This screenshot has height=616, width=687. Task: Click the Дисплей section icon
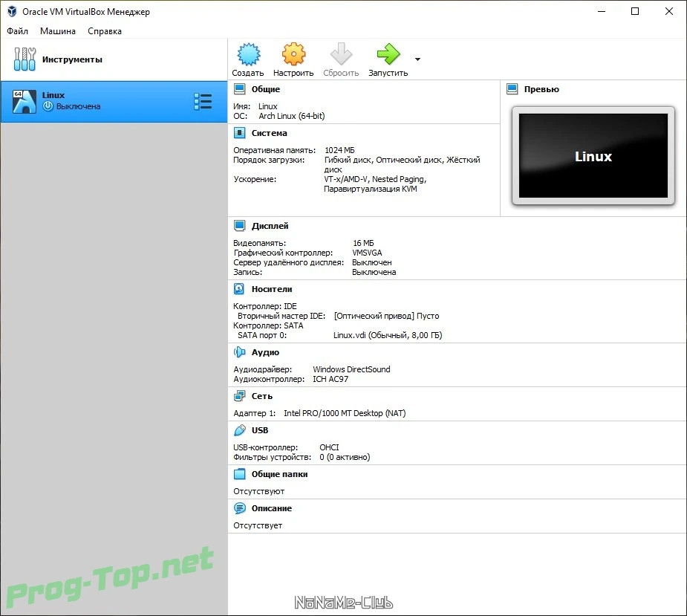point(239,226)
